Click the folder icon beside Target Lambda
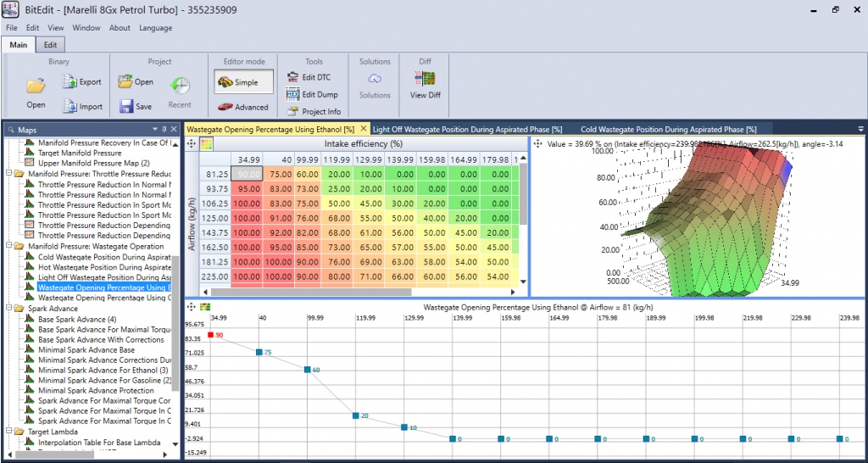 (x=19, y=432)
